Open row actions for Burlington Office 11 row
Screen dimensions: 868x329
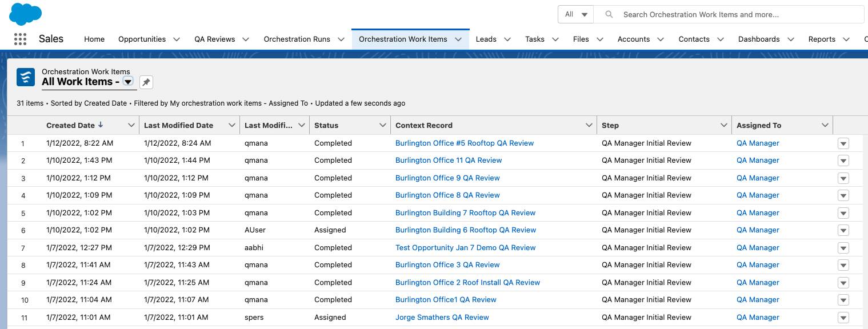point(843,161)
